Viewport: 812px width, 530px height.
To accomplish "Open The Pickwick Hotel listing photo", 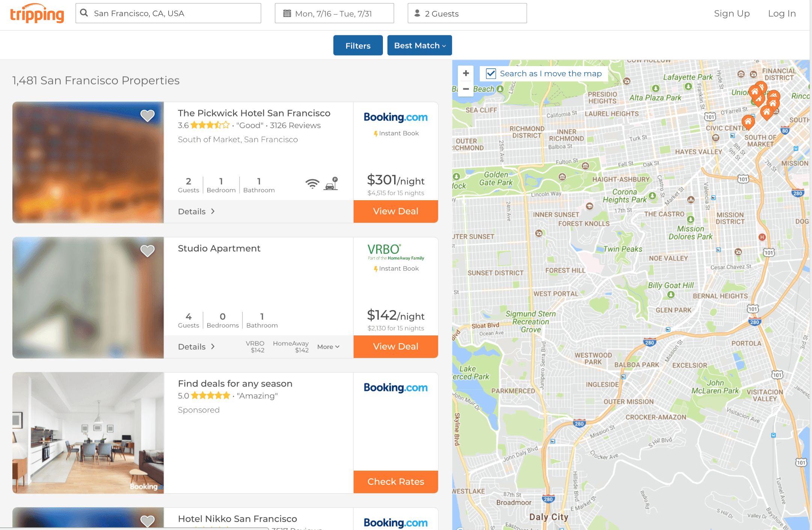I will (x=88, y=162).
